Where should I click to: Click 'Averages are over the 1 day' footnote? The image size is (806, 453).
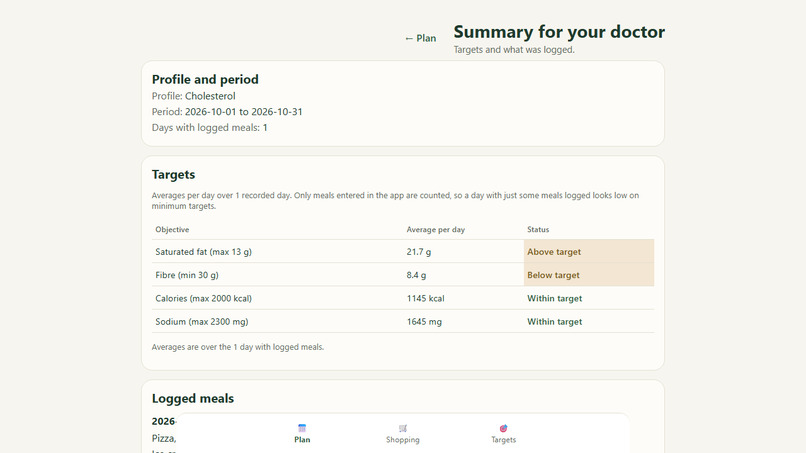[x=238, y=347]
